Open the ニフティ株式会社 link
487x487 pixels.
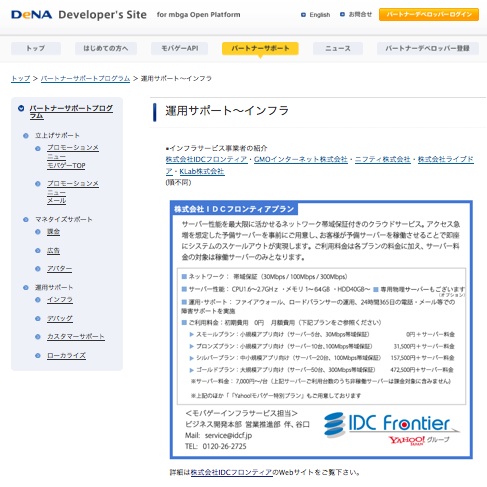(383, 160)
